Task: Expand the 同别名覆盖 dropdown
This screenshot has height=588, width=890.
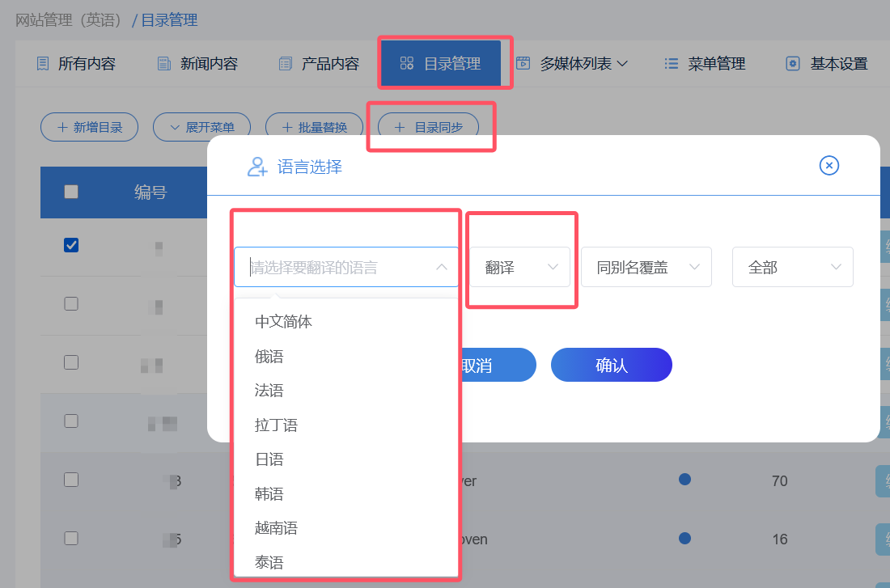Action: (646, 267)
